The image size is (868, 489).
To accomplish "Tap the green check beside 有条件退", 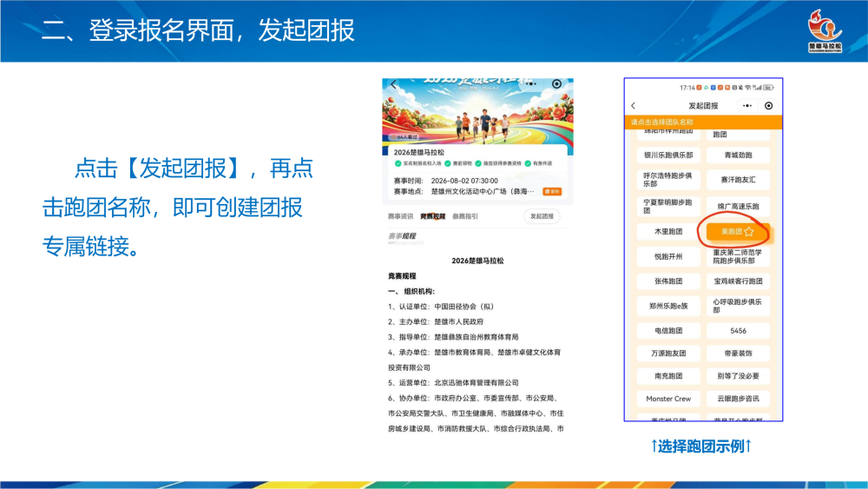I will [528, 163].
